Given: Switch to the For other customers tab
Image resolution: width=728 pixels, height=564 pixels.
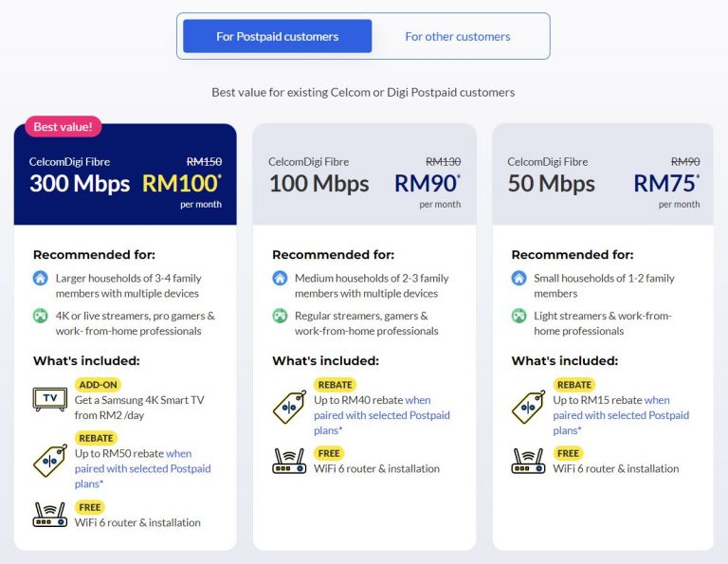Looking at the screenshot, I should pyautogui.click(x=457, y=36).
